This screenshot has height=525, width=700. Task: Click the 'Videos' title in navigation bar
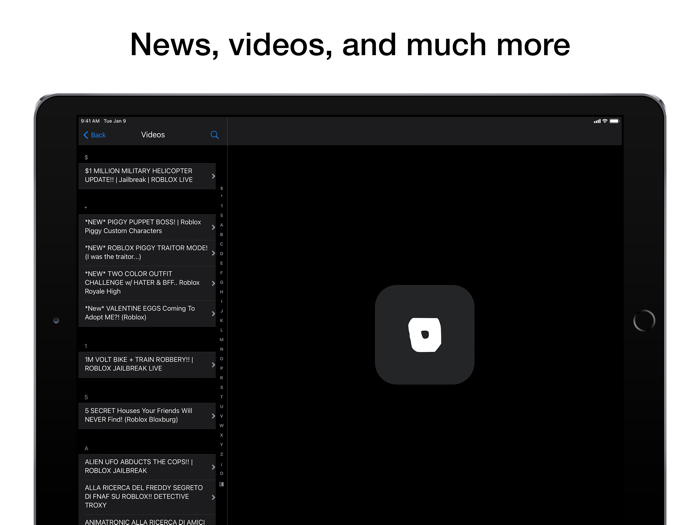(153, 135)
